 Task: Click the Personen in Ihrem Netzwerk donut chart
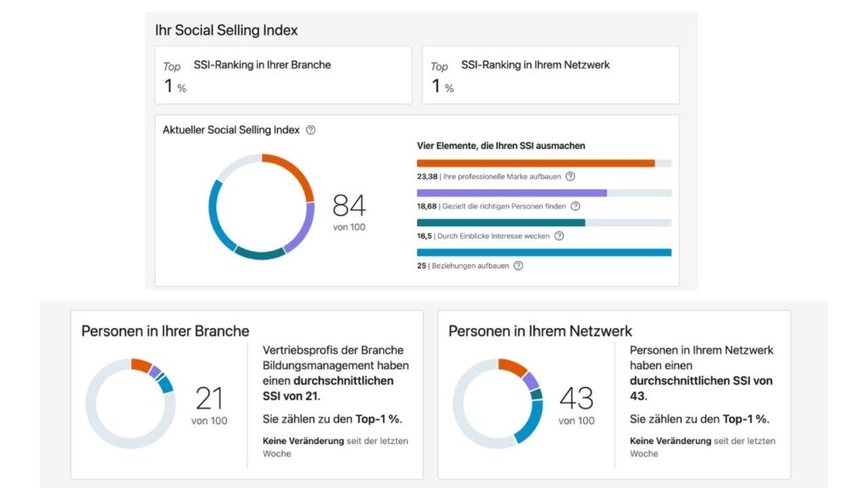point(498,403)
